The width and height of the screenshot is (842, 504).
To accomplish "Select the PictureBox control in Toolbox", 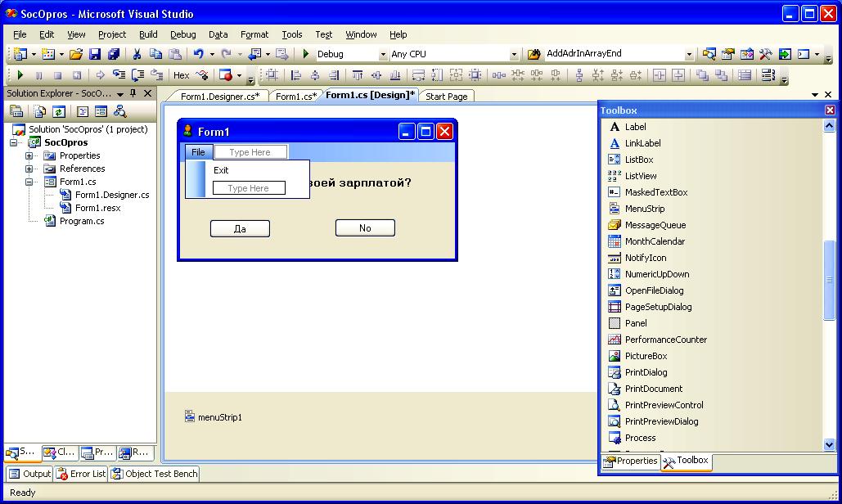I will pyautogui.click(x=646, y=356).
